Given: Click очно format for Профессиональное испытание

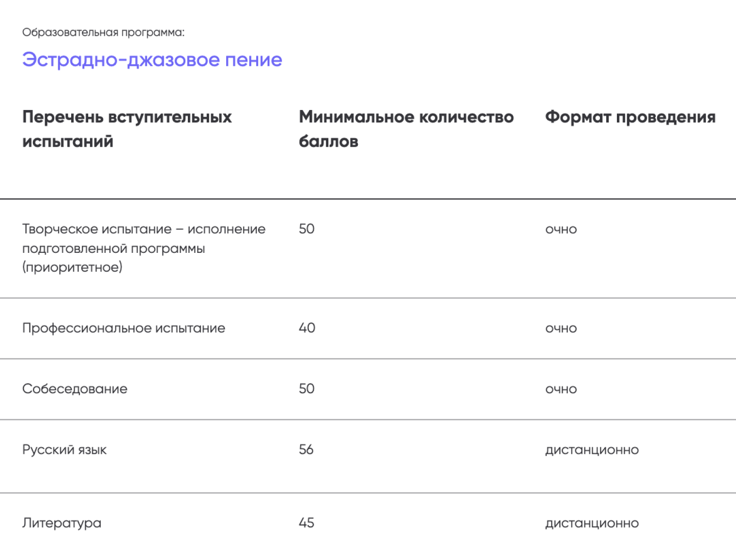Looking at the screenshot, I should coord(561,328).
